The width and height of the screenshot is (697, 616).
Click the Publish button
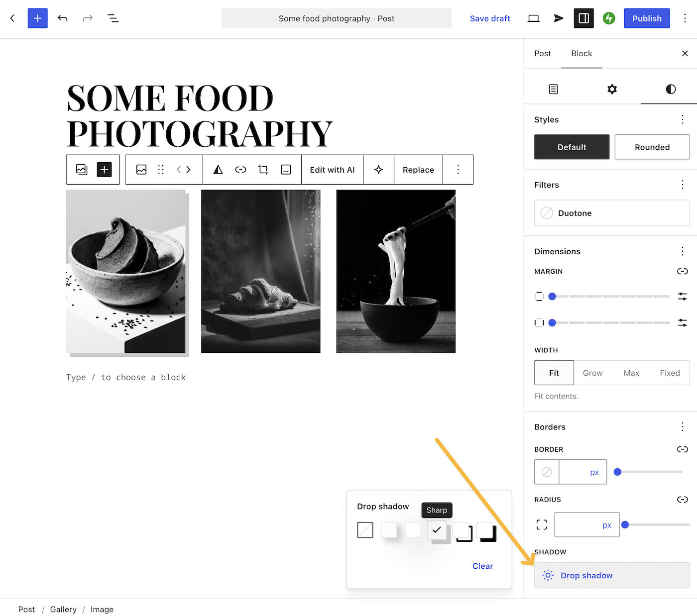647,18
